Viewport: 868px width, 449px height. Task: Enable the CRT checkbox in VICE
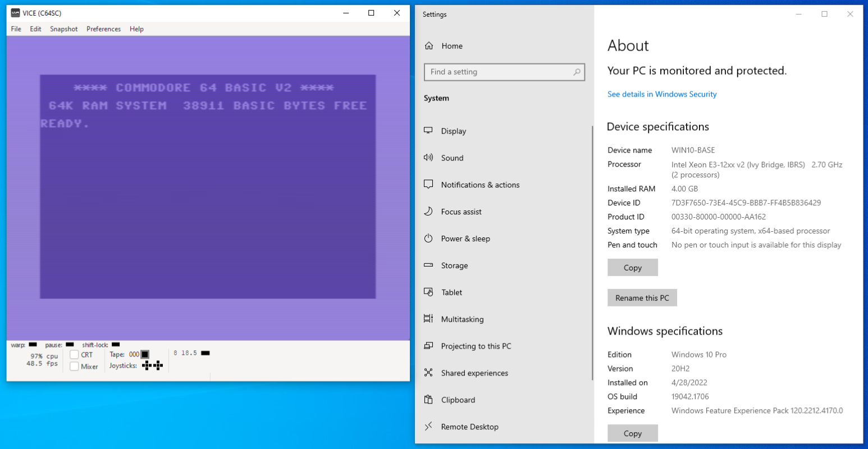point(74,355)
